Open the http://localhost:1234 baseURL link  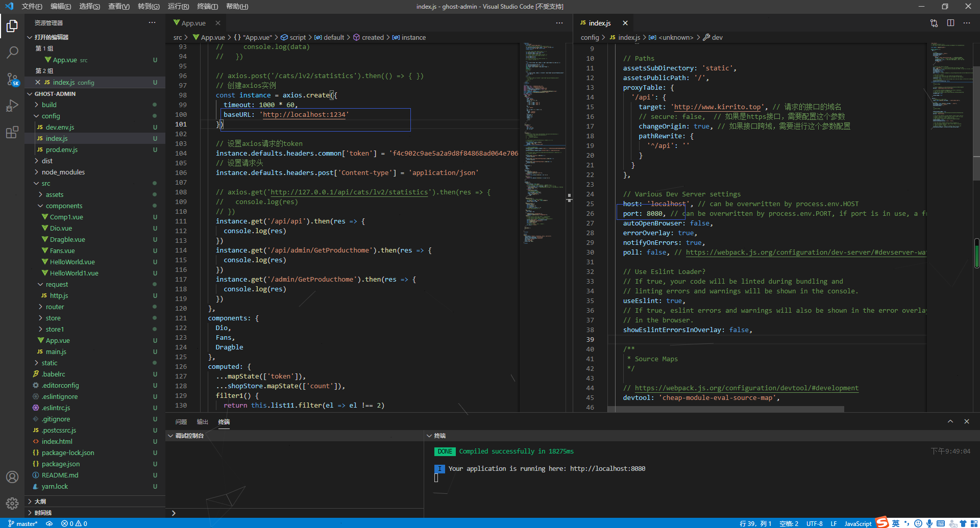(x=304, y=115)
